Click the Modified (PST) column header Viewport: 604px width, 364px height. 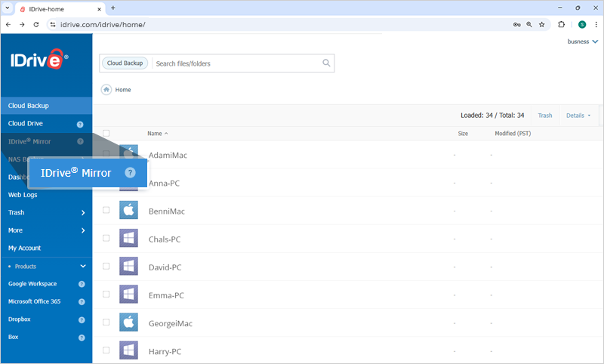[x=513, y=133]
